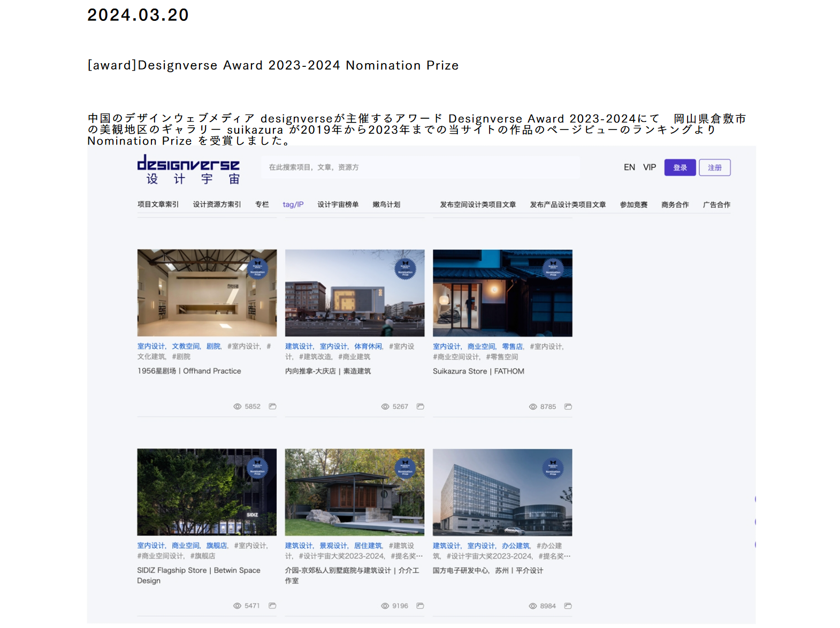Click 景观设计 tag under 介园 card

coord(334,546)
